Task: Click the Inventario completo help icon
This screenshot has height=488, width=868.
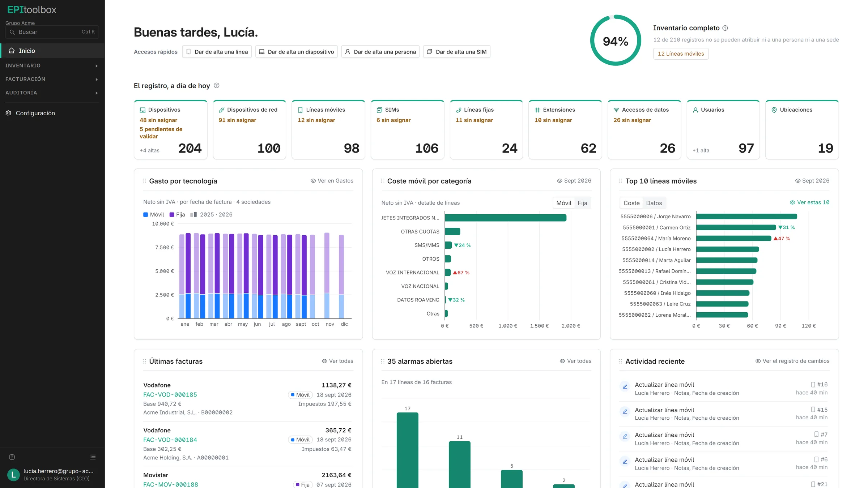Action: click(725, 28)
